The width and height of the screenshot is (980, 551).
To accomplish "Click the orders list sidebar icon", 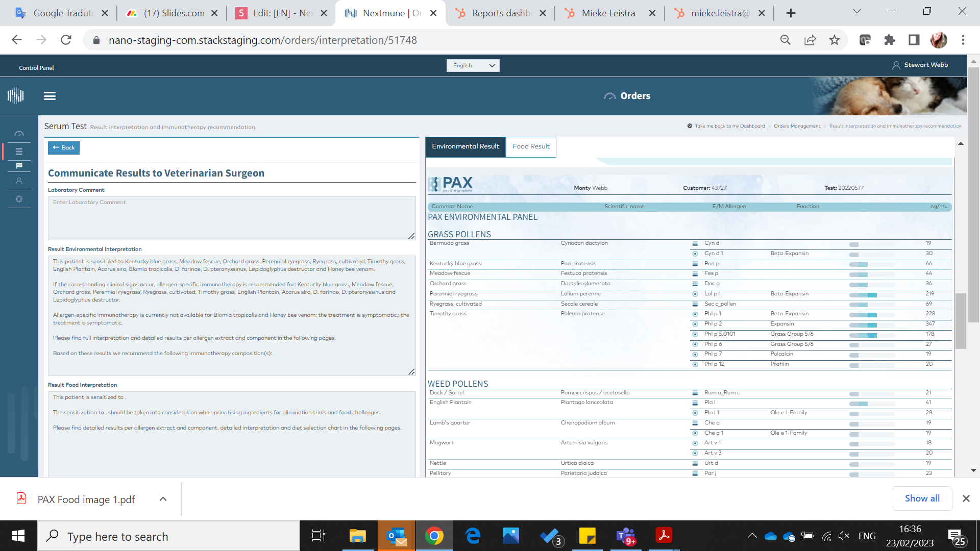I will point(19,152).
